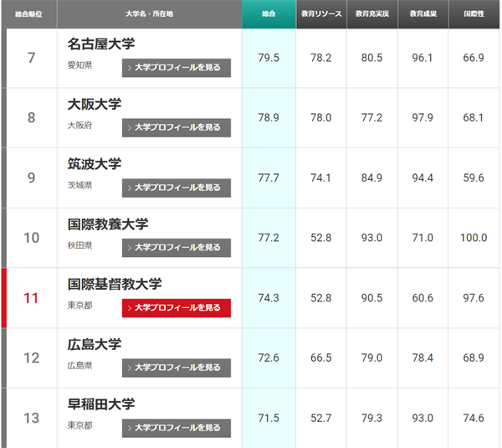Click 大阪大学 overall score 78.9
Viewport: 502px width, 448px height.
tap(269, 118)
